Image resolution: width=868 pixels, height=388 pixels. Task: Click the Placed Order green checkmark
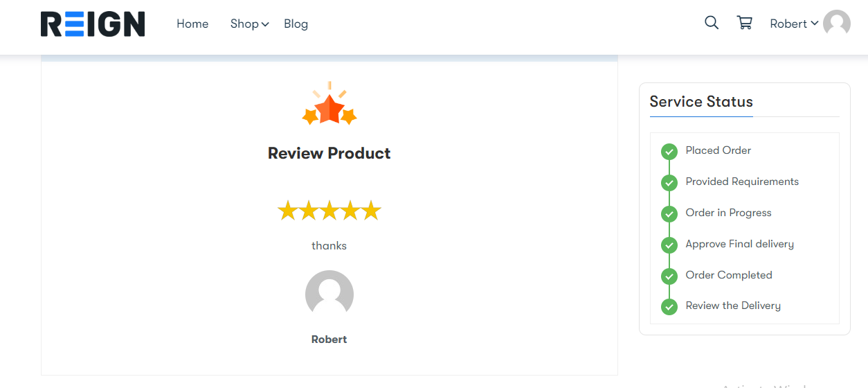point(669,151)
